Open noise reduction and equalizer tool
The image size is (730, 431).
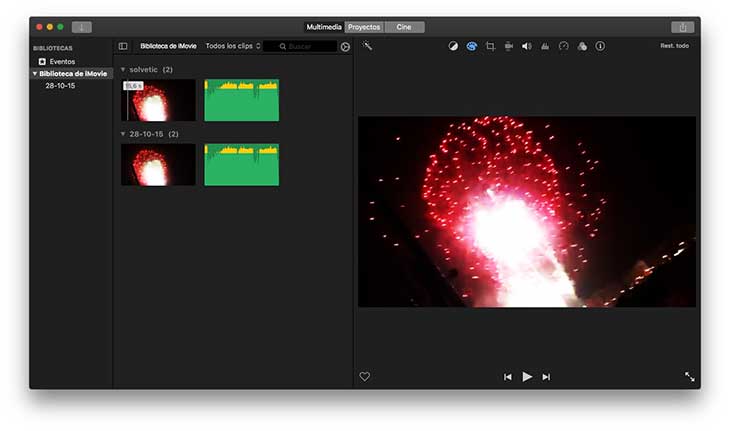[545, 46]
